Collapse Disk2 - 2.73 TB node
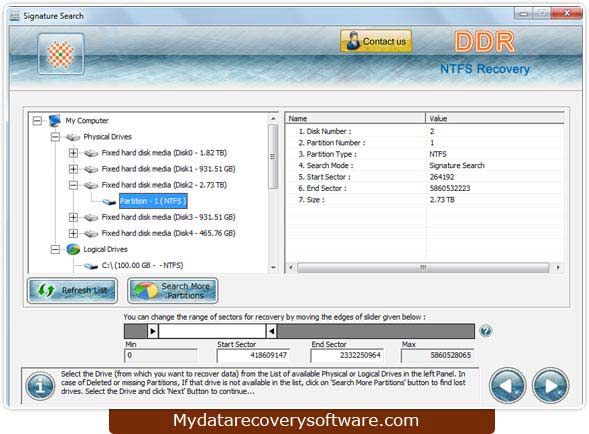Screen dimensions: 589x434 [x=73, y=185]
